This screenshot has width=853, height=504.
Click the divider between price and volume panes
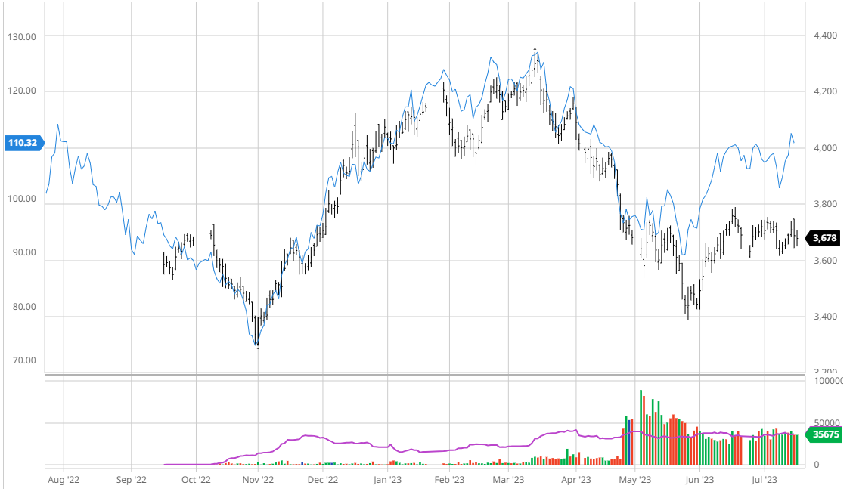(x=423, y=375)
